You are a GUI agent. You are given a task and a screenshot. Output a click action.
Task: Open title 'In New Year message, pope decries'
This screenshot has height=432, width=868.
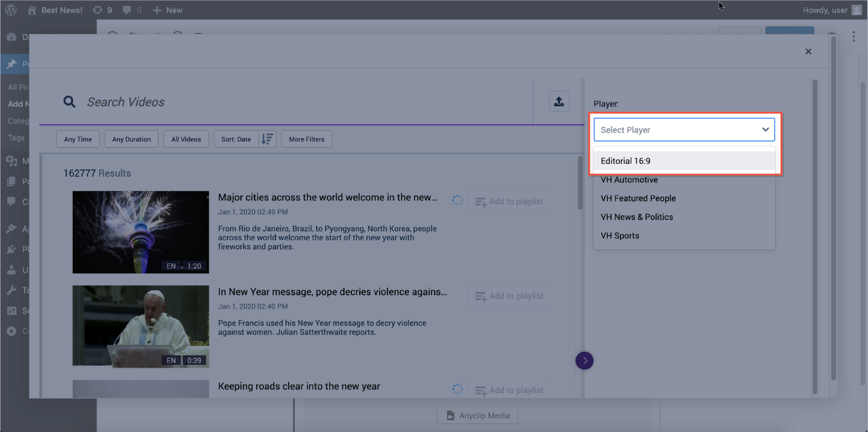(x=333, y=291)
